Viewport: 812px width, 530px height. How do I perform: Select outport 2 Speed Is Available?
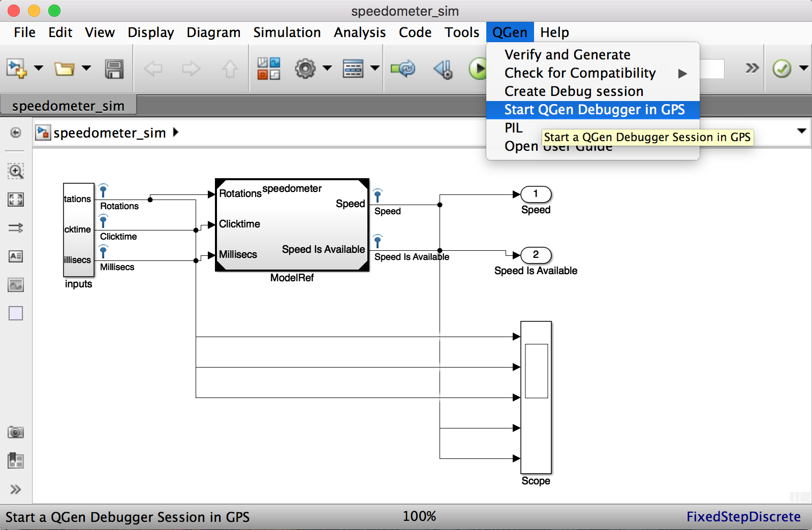[536, 255]
